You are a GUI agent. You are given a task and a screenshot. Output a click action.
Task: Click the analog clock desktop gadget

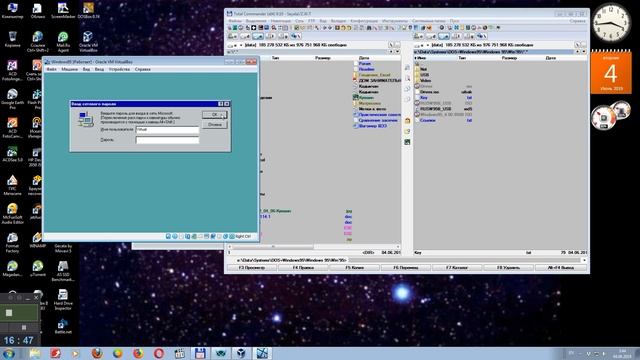point(611,22)
